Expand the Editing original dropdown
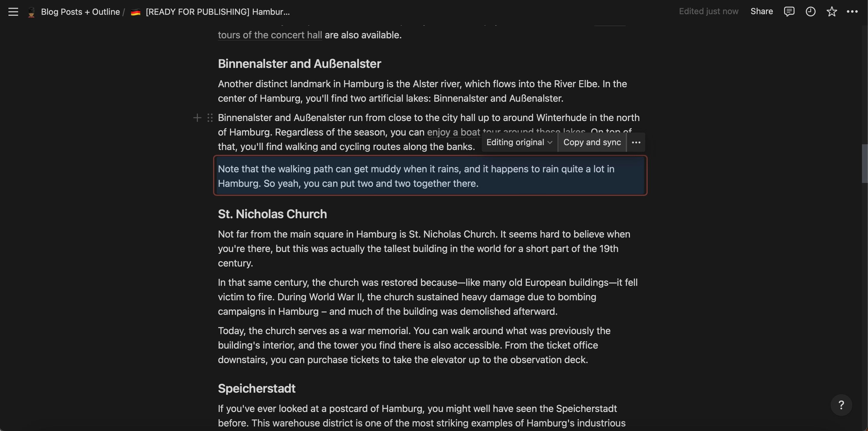Screen dimensions: 868x431 click(x=519, y=142)
